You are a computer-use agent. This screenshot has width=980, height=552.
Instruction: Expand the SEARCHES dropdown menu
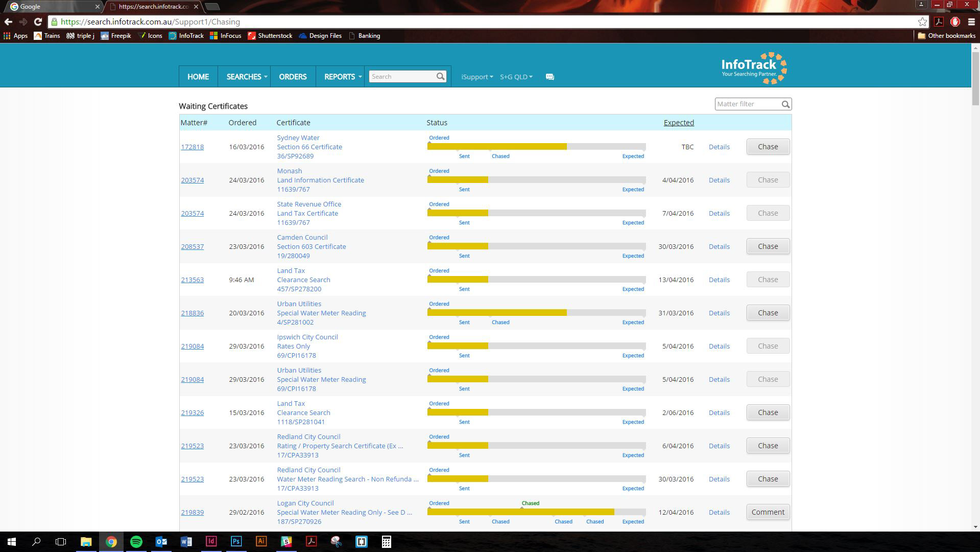247,77
